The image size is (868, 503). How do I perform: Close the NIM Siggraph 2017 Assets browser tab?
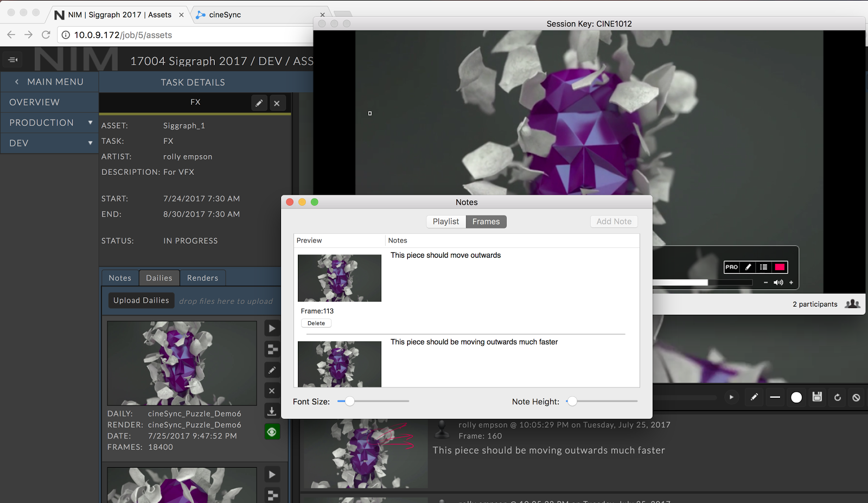181,15
